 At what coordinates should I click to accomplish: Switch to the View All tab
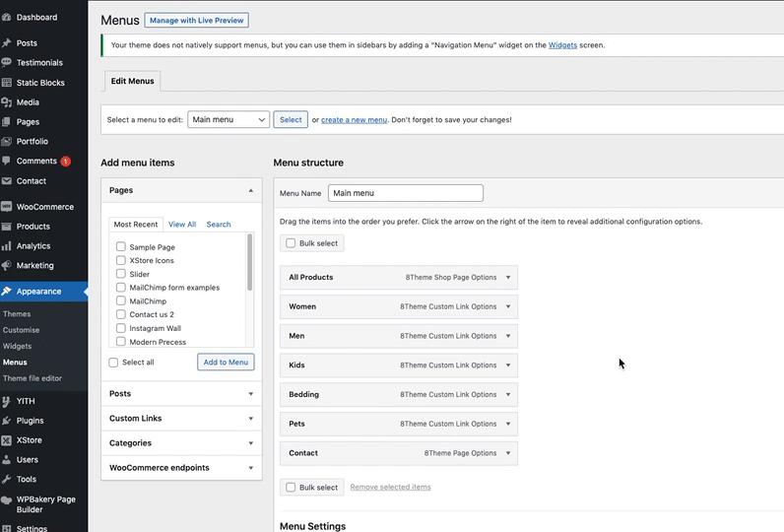point(182,225)
